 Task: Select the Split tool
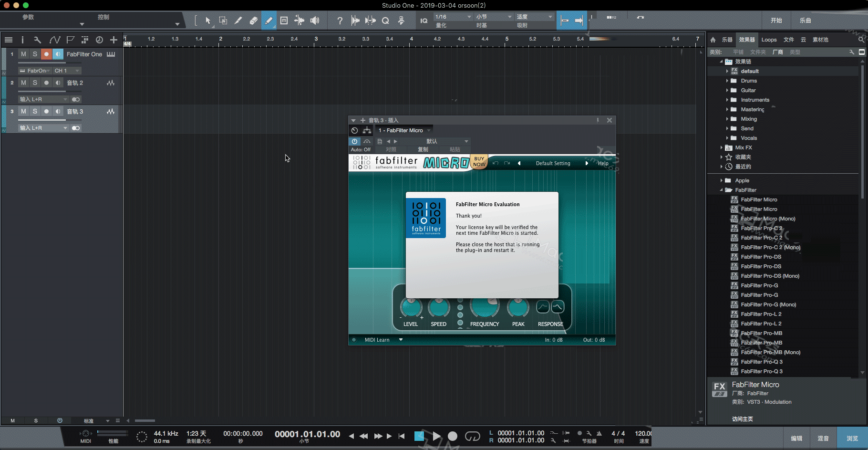238,21
